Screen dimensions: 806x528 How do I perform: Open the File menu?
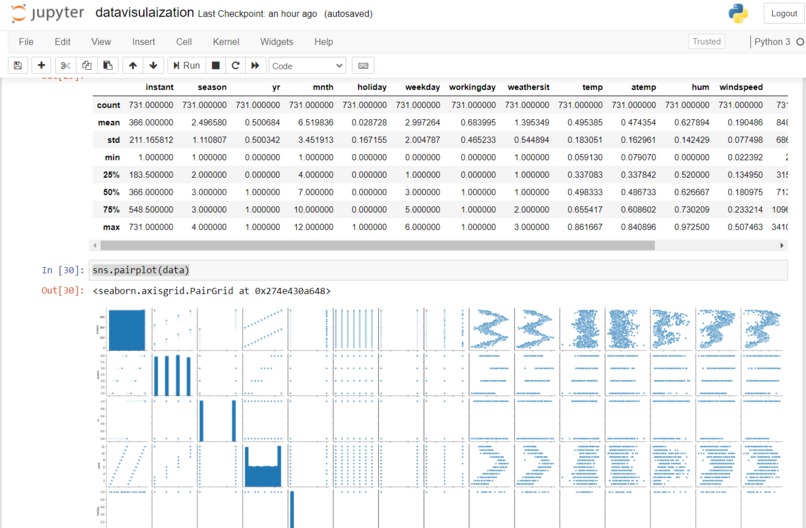26,42
